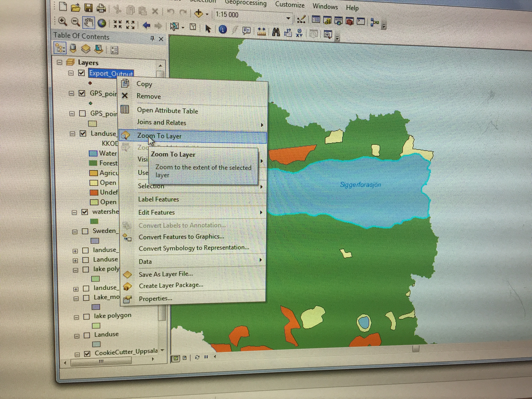
Task: Activate the Pan hand tool
Action: click(88, 23)
